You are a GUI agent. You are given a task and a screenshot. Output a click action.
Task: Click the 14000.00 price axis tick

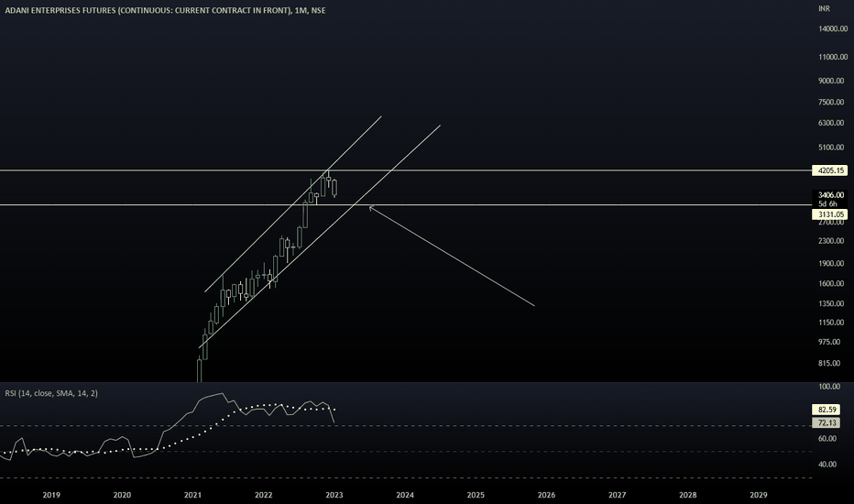833,28
